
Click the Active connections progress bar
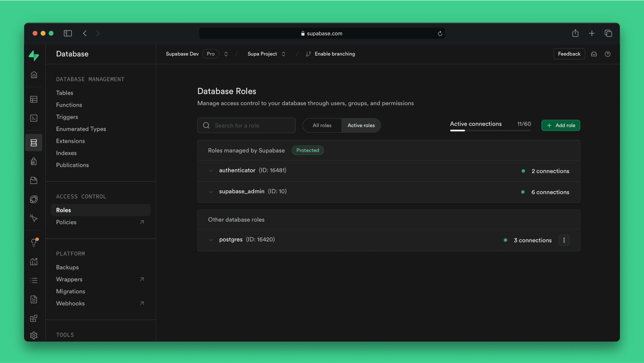coord(490,131)
